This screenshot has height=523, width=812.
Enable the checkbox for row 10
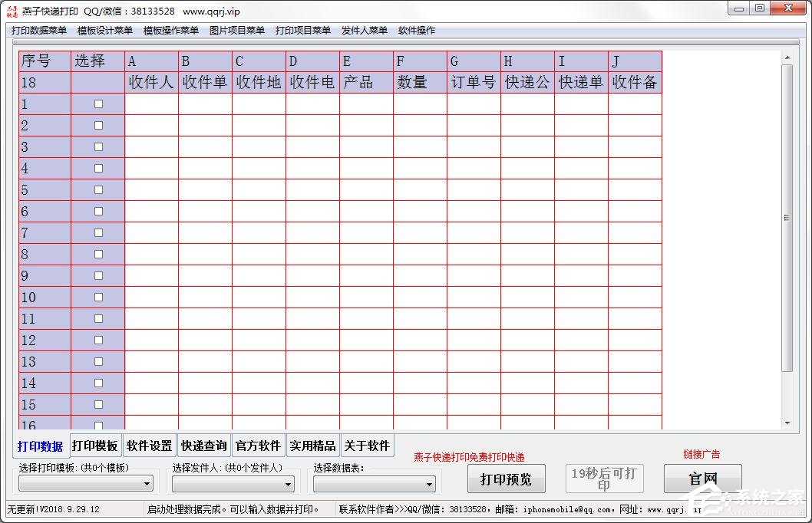tap(98, 298)
